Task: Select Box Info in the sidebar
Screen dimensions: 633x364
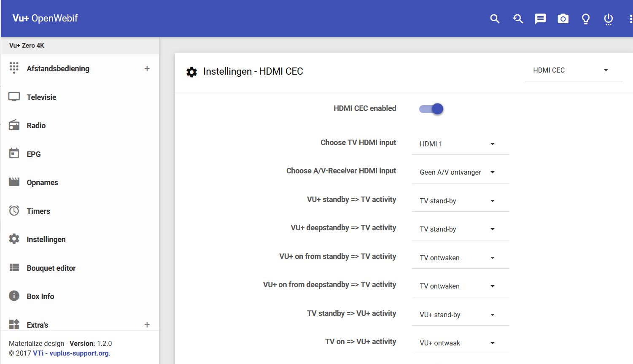Action: pyautogui.click(x=40, y=297)
